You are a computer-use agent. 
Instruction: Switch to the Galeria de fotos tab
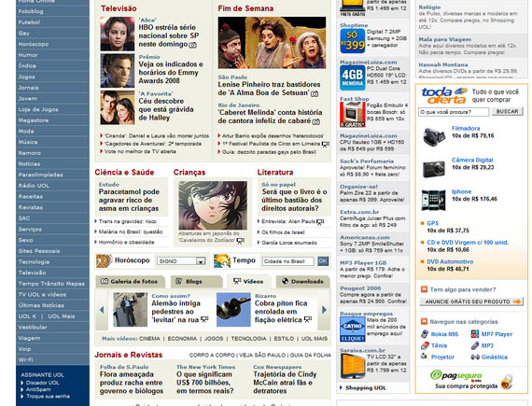[130, 282]
